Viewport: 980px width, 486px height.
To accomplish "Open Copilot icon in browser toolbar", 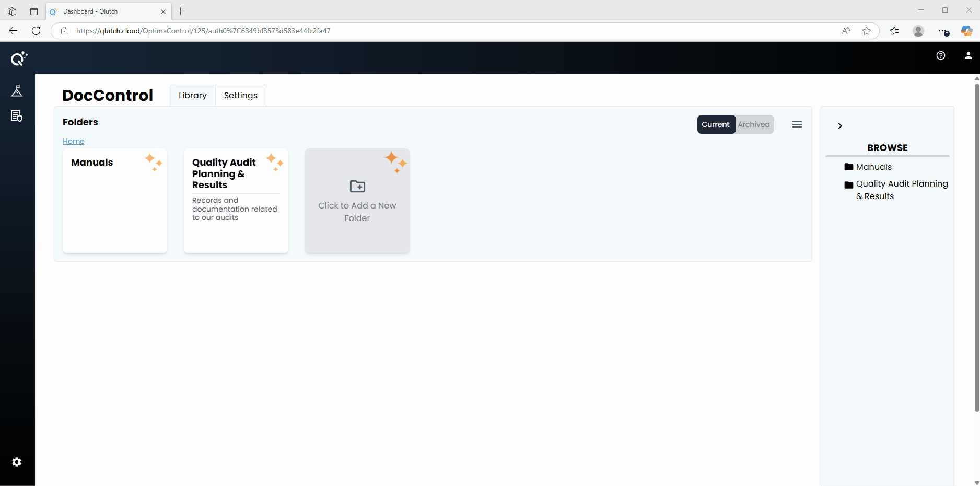I will (967, 31).
